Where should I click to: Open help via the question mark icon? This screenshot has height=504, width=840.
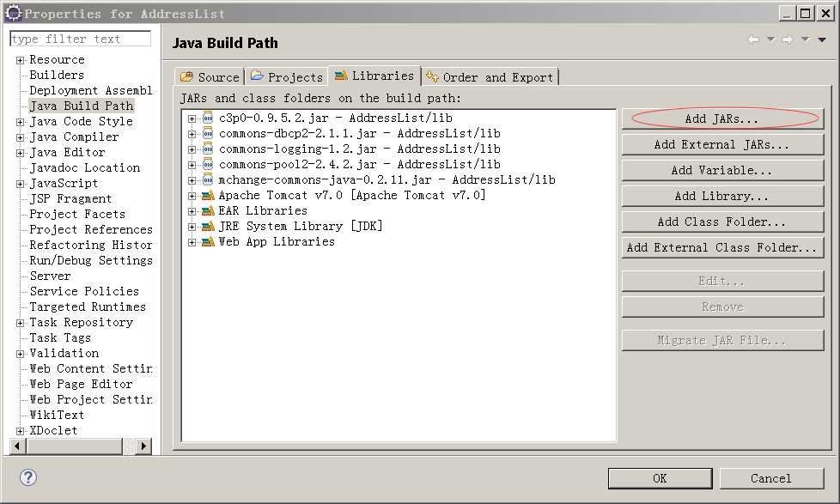tap(27, 477)
